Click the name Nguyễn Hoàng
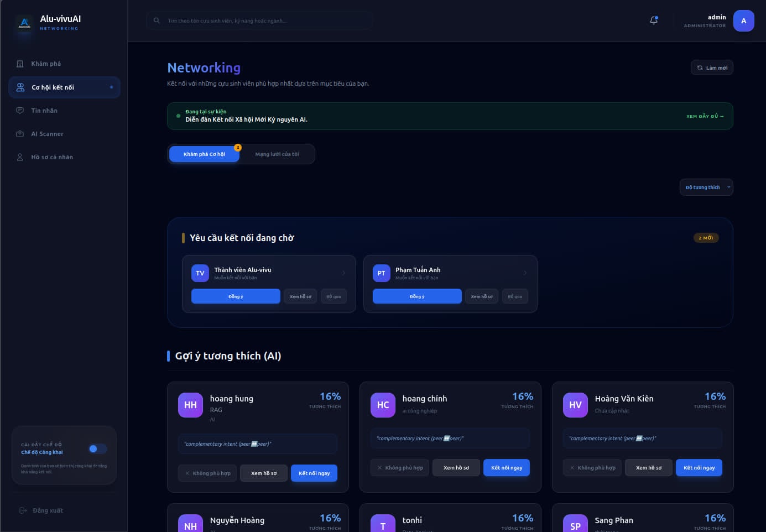766x532 pixels. 237,520
